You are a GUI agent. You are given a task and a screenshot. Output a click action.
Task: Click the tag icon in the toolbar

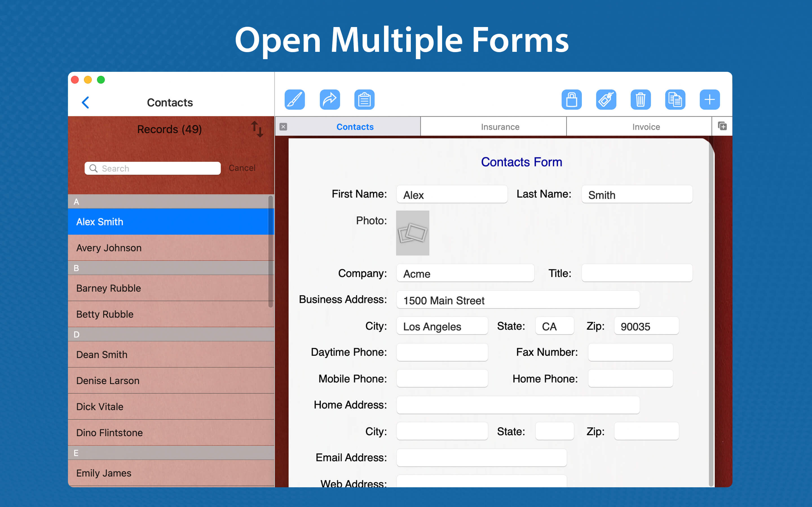(x=606, y=99)
